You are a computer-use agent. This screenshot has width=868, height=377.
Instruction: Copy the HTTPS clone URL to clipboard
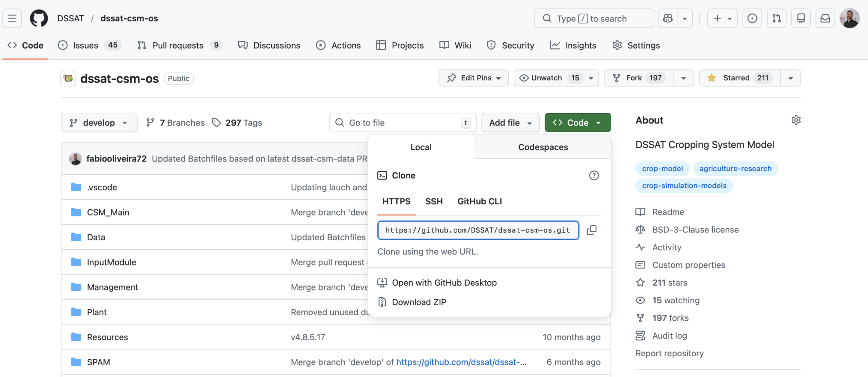click(592, 230)
